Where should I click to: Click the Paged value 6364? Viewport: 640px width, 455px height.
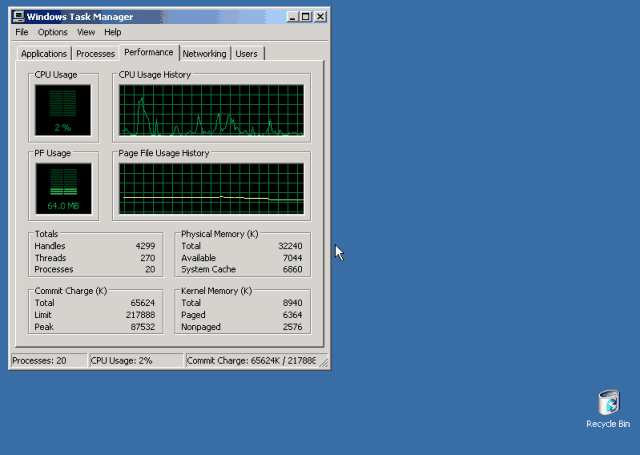pyautogui.click(x=293, y=315)
